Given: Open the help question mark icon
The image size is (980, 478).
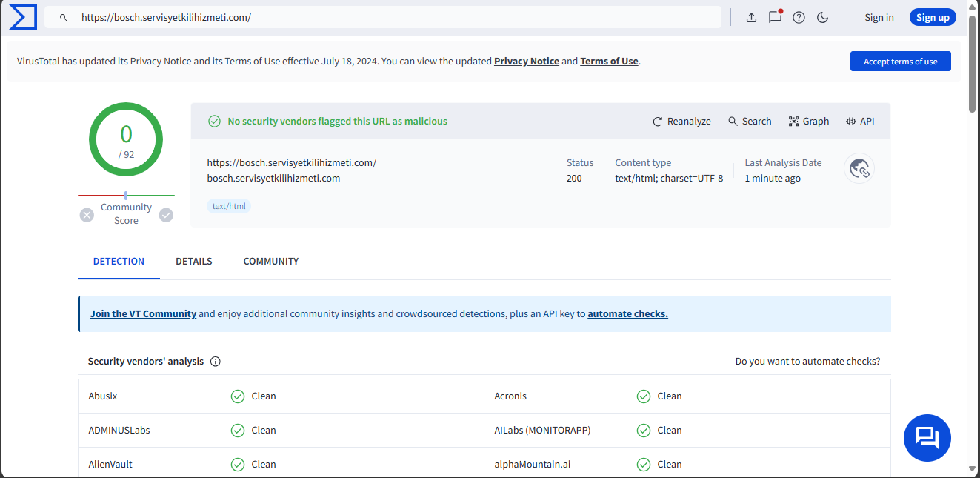Looking at the screenshot, I should [x=799, y=18].
